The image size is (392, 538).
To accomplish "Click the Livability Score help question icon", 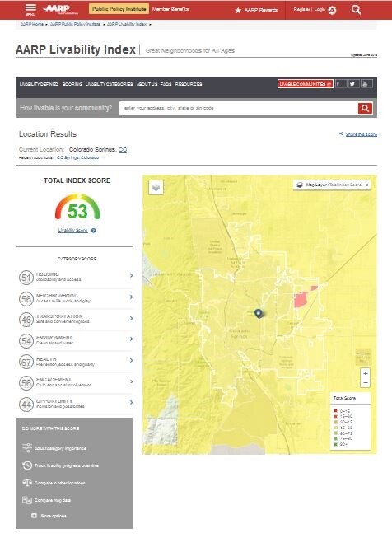I will tap(94, 231).
